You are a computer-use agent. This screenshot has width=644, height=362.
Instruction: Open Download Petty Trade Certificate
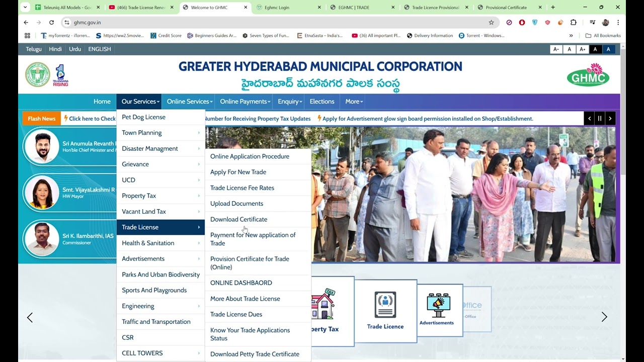click(x=258, y=354)
